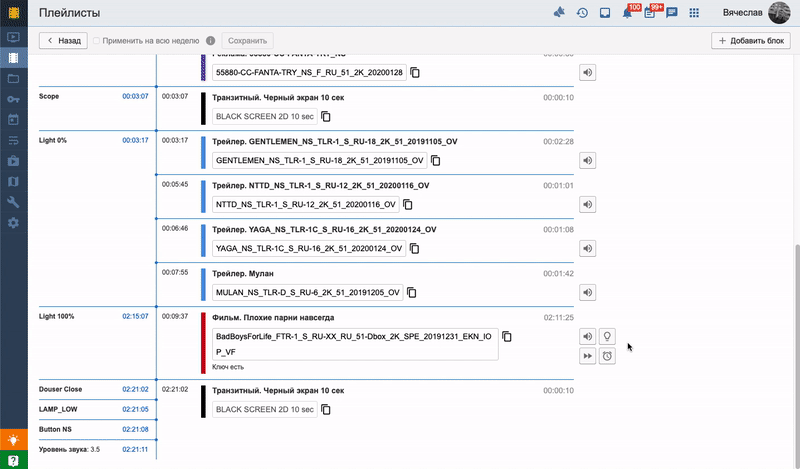
Task: Open the playback screen icon in sidebar
Action: point(14,37)
